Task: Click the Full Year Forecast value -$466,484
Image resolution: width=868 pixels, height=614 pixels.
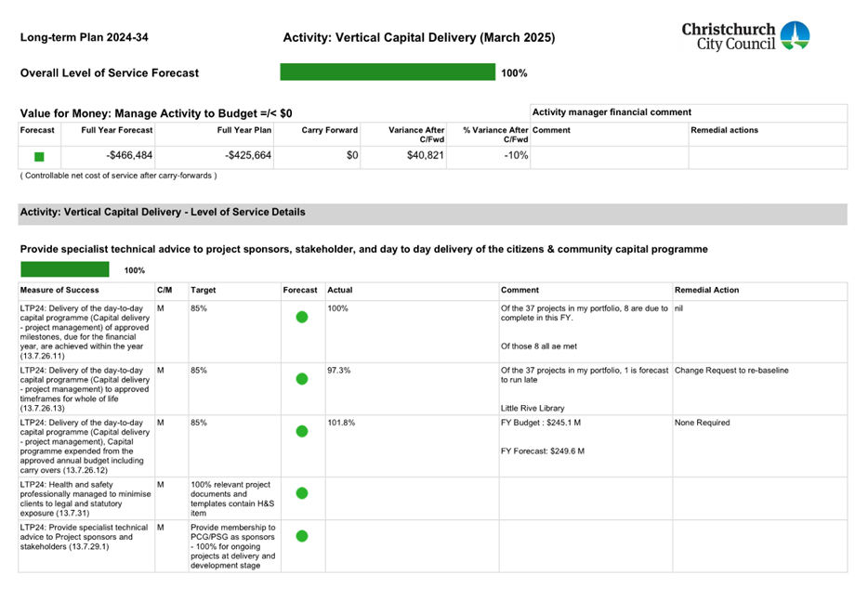Action: click(x=129, y=155)
